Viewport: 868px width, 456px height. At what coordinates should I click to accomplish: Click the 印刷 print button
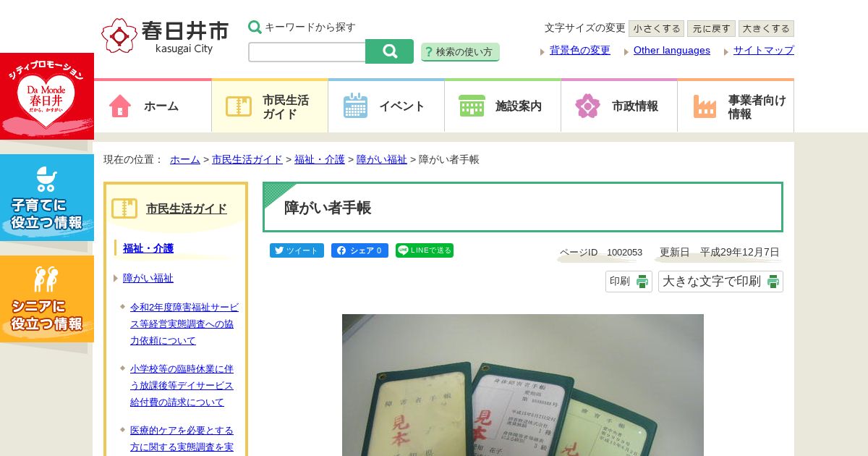click(x=629, y=282)
